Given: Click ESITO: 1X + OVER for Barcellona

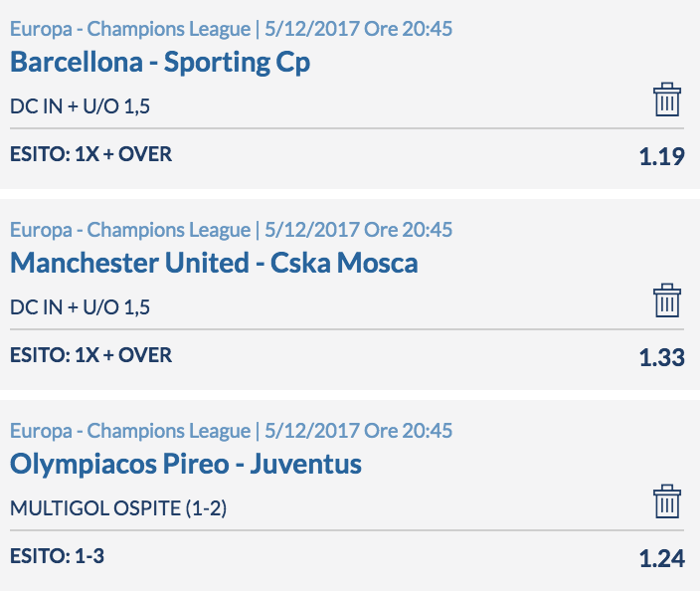Looking at the screenshot, I should click(91, 154).
